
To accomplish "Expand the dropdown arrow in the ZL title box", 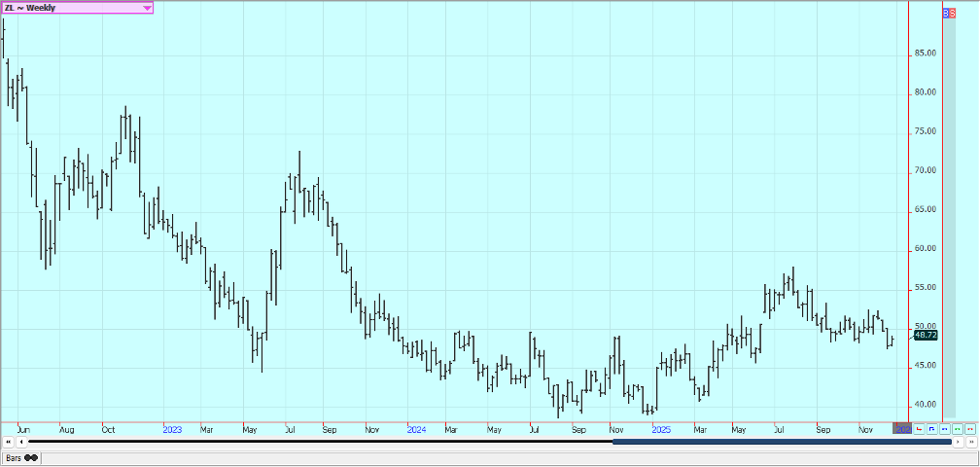I will (x=147, y=8).
